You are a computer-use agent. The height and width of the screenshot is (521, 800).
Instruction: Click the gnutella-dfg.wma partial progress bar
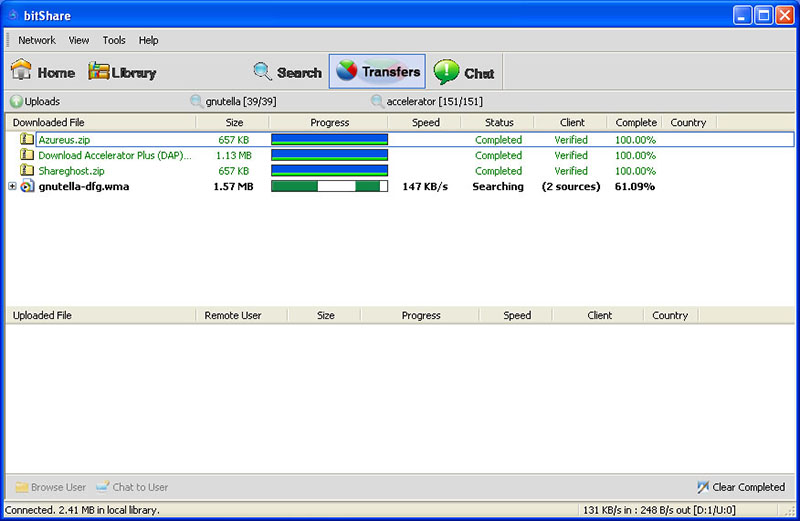(330, 186)
